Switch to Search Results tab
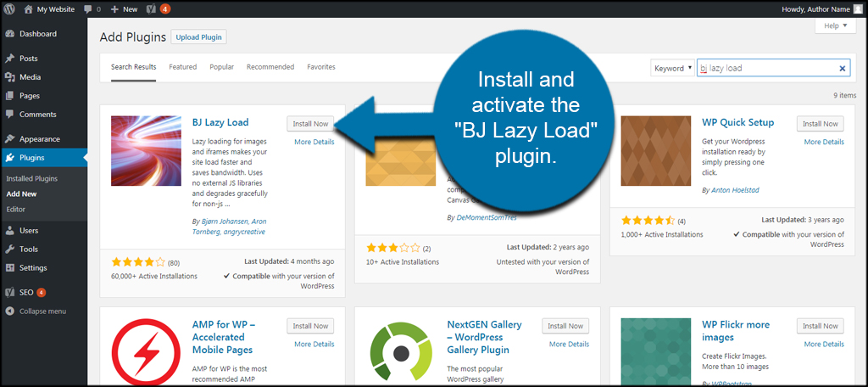This screenshot has width=868, height=387. (x=133, y=67)
